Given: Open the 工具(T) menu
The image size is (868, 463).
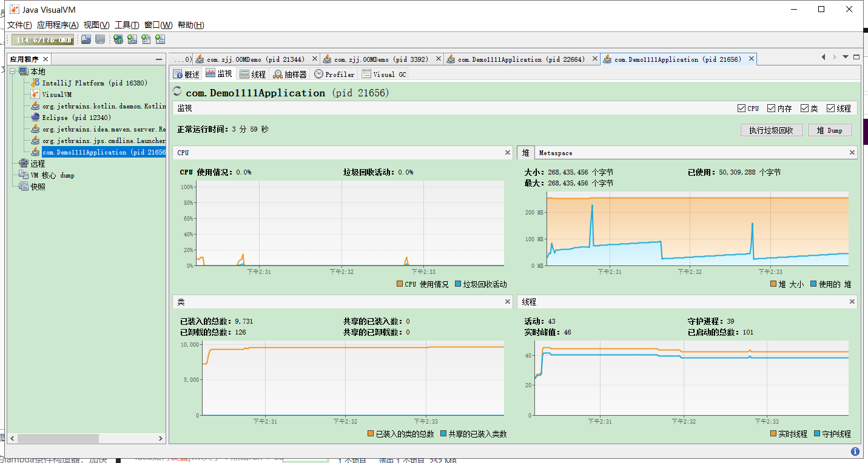Looking at the screenshot, I should point(127,25).
